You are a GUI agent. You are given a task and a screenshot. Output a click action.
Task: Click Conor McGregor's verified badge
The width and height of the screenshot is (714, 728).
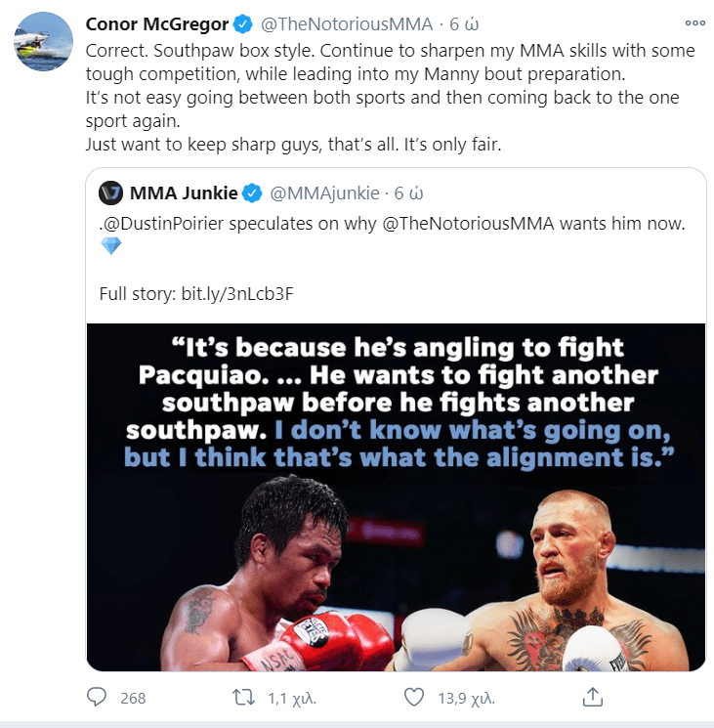(242, 24)
